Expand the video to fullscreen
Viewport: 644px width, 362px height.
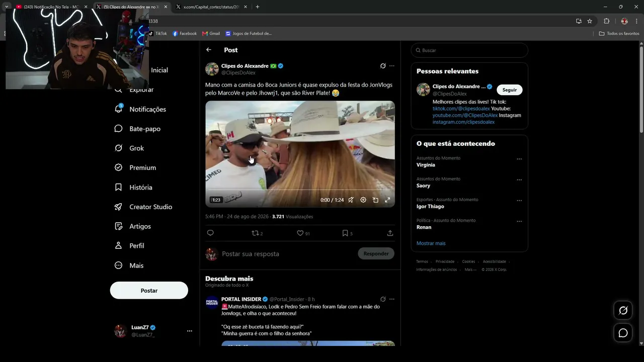[x=387, y=200]
